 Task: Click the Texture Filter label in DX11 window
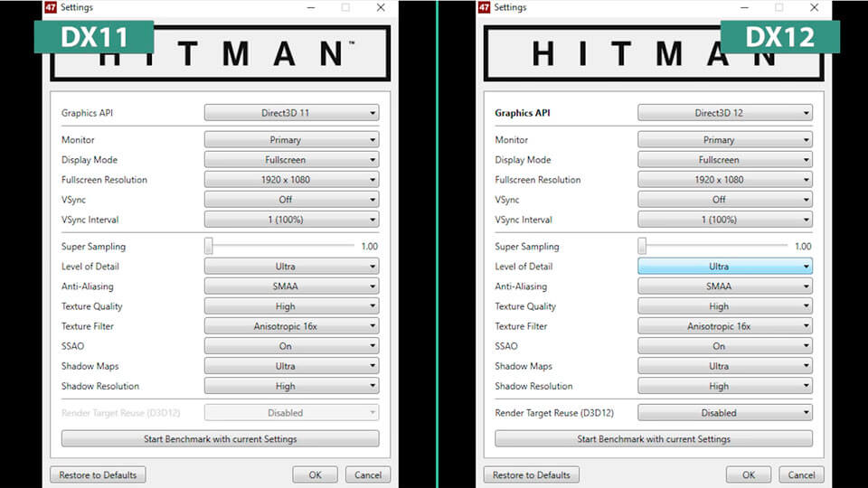coord(88,326)
